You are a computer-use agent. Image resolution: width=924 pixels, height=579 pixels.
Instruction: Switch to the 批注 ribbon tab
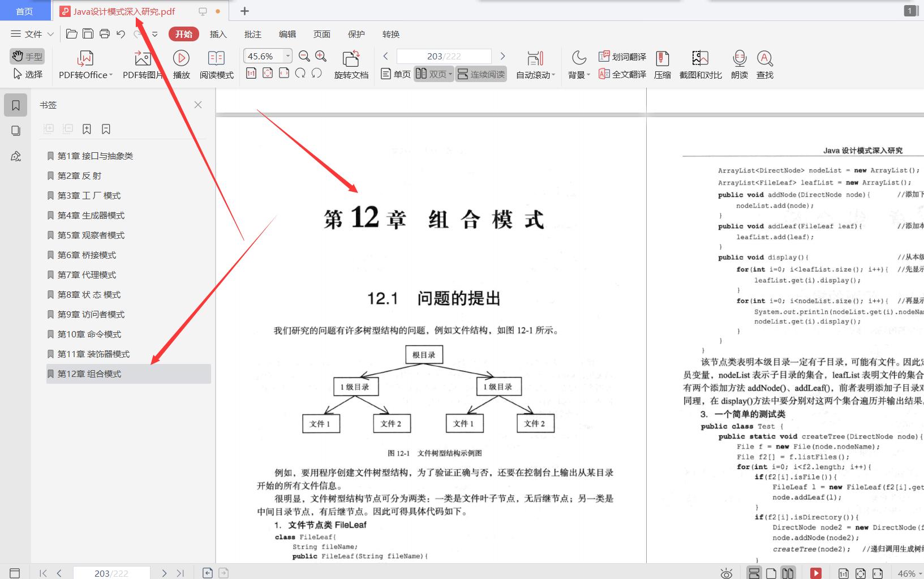[252, 34]
